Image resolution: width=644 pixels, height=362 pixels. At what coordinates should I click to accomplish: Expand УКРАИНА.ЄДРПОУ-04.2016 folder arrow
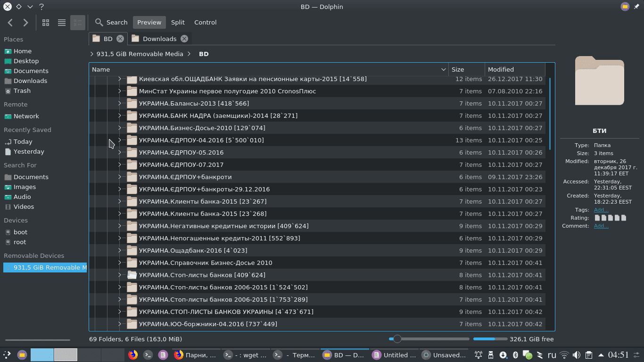click(x=119, y=140)
